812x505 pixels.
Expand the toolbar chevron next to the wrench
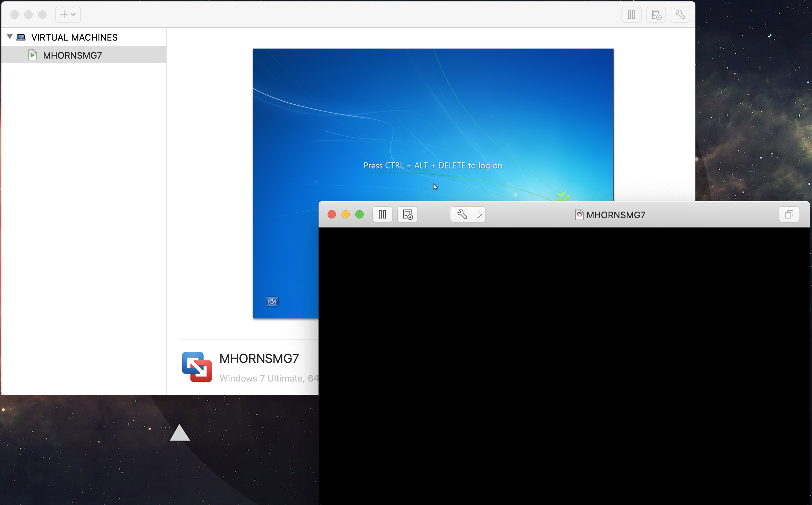point(480,214)
